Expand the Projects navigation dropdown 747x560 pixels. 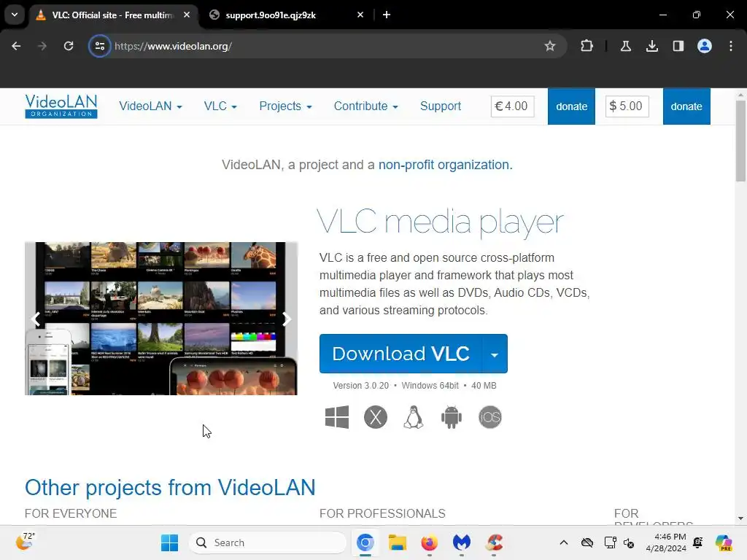tap(285, 106)
